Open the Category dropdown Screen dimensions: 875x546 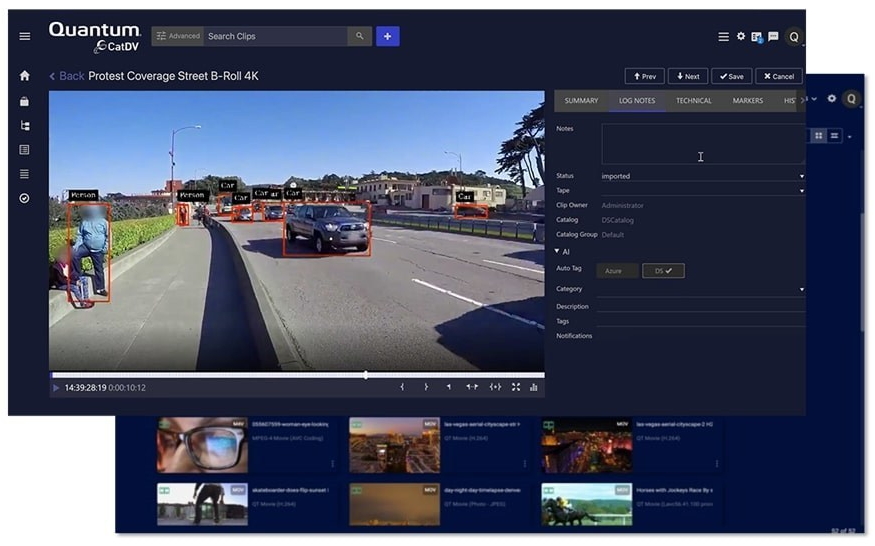[700, 289]
